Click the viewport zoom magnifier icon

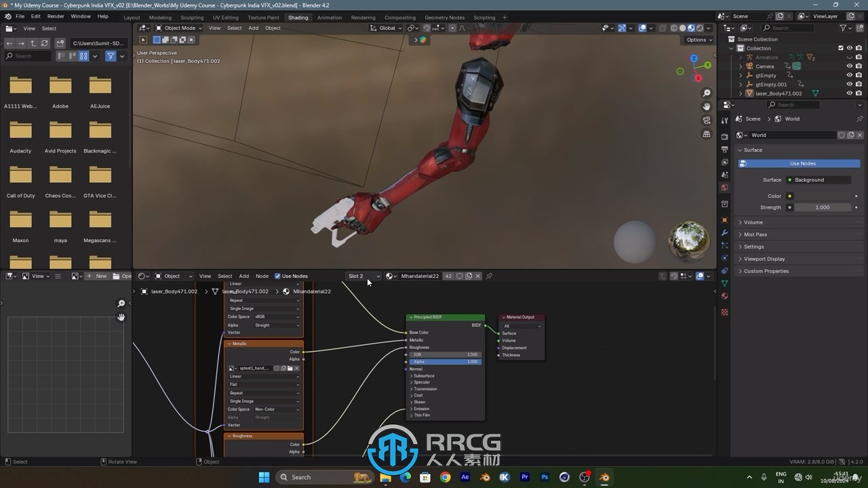pyautogui.click(x=707, y=94)
